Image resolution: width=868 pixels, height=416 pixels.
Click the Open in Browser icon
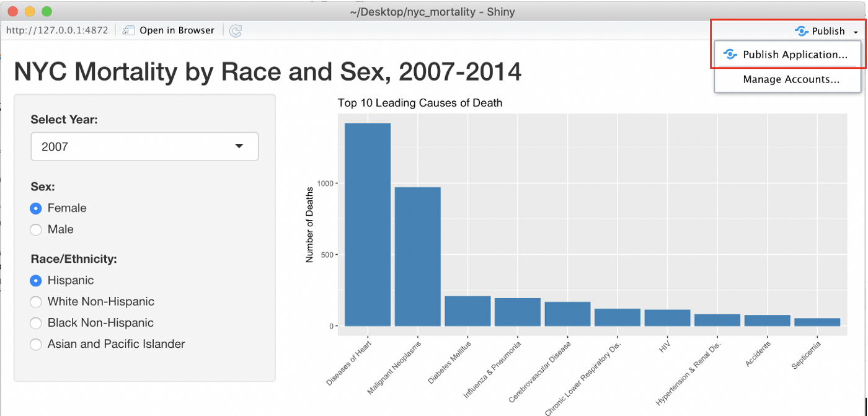pos(129,30)
